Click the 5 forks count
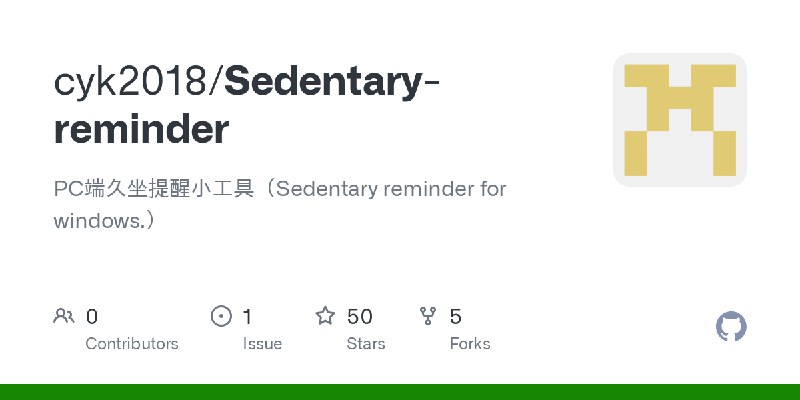This screenshot has height=400, width=800. click(x=456, y=317)
